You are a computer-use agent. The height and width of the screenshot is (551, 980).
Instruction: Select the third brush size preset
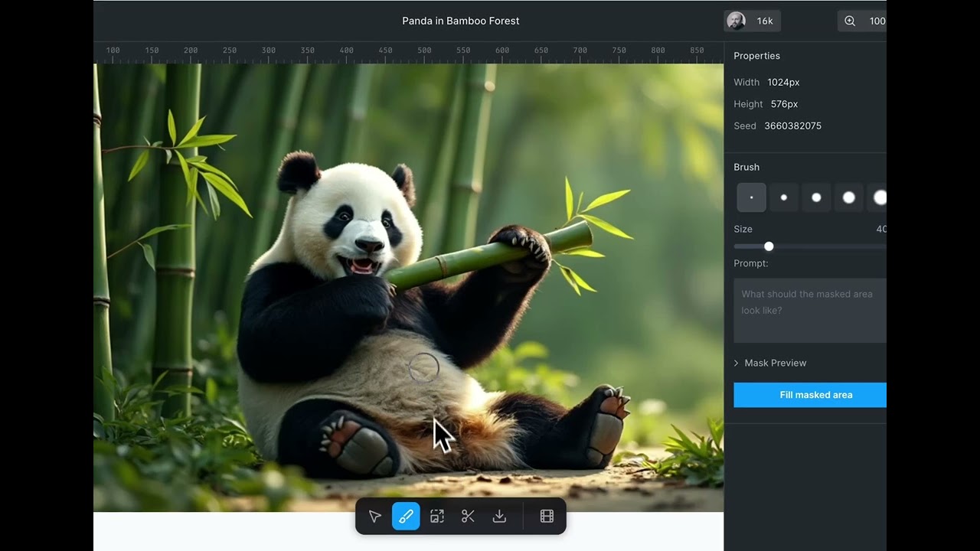pos(816,197)
